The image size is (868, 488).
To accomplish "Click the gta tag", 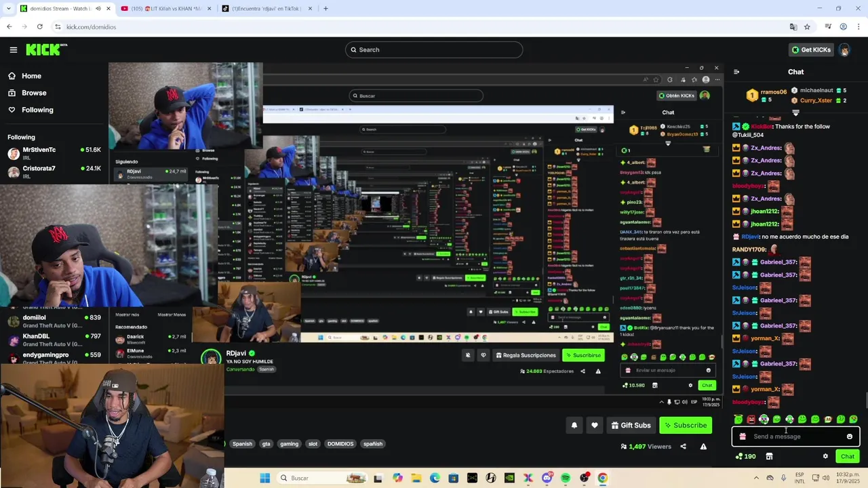I will click(266, 444).
